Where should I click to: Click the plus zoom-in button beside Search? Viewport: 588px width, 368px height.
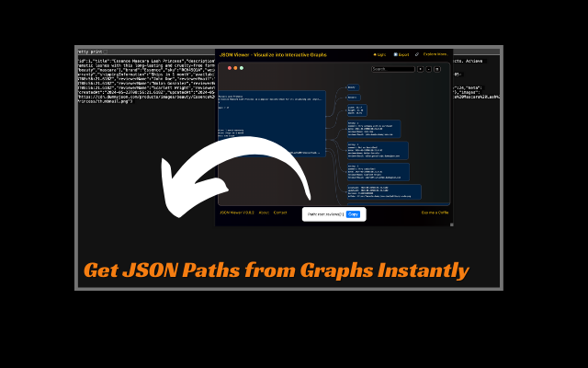pos(421,69)
